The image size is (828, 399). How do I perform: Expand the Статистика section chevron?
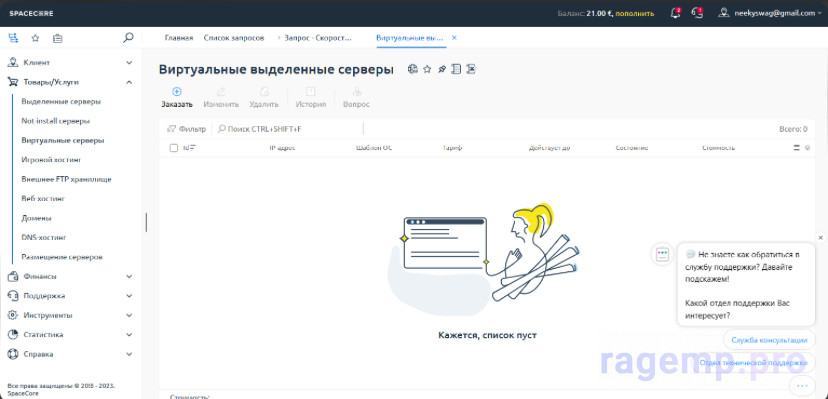129,335
